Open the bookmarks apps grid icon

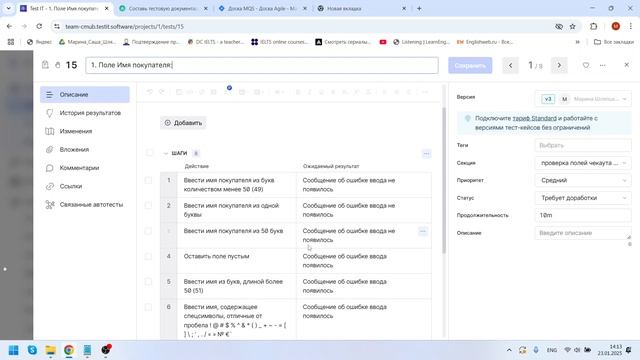click(11, 42)
